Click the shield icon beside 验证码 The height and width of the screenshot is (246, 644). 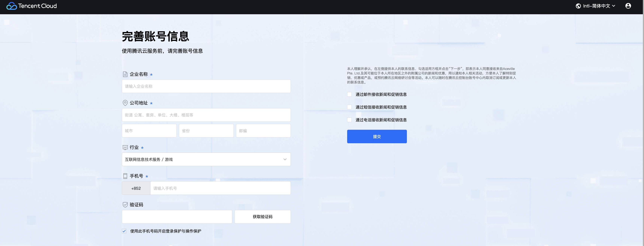tap(125, 205)
